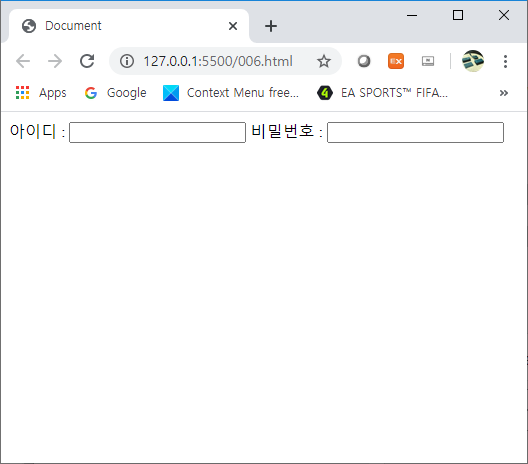Open the Context Menu free bookmark
Screen dimensions: 528x464
[231, 93]
